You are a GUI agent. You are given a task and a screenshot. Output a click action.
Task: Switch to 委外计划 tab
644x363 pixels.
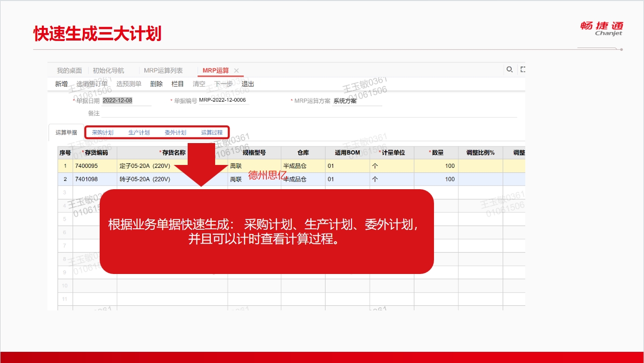175,132
